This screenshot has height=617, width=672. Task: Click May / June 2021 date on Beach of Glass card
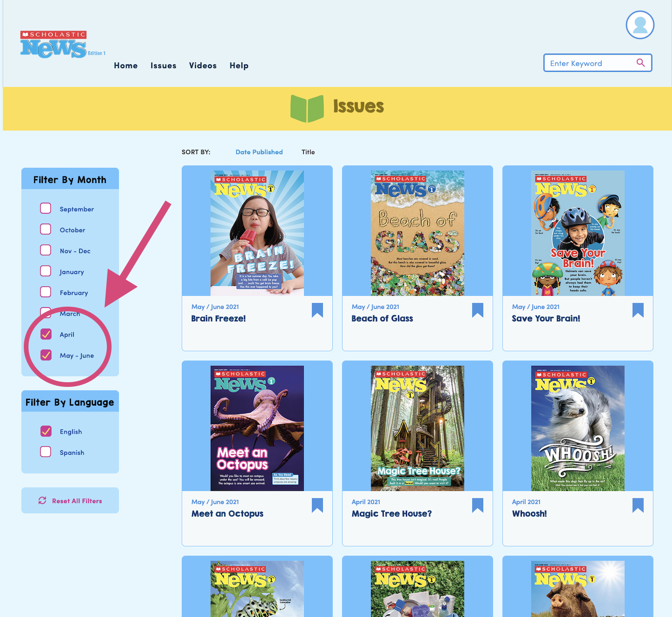tap(375, 307)
